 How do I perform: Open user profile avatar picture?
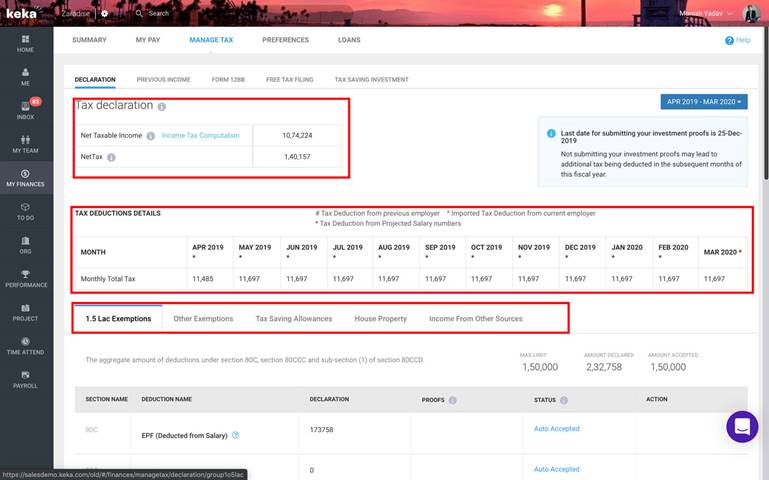pyautogui.click(x=751, y=14)
